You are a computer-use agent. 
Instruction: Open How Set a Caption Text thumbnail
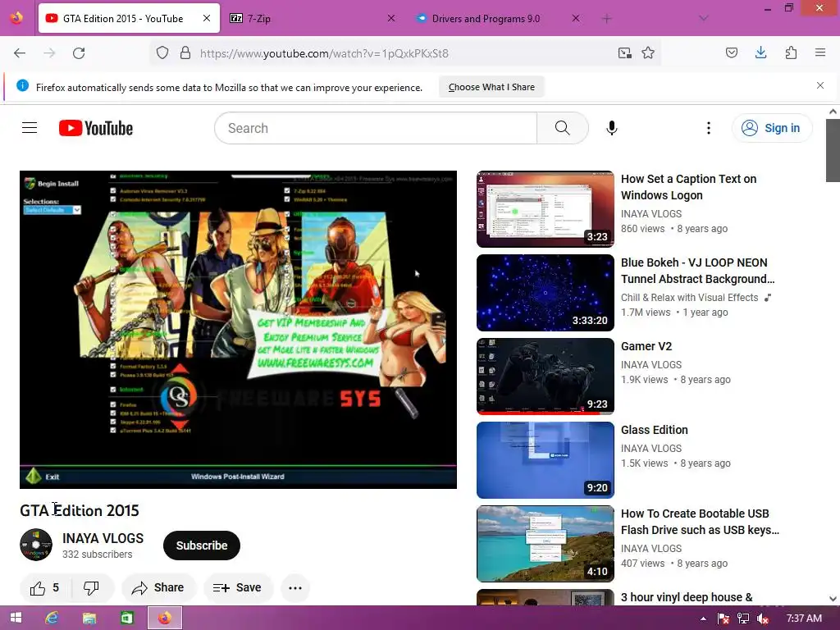coord(546,209)
